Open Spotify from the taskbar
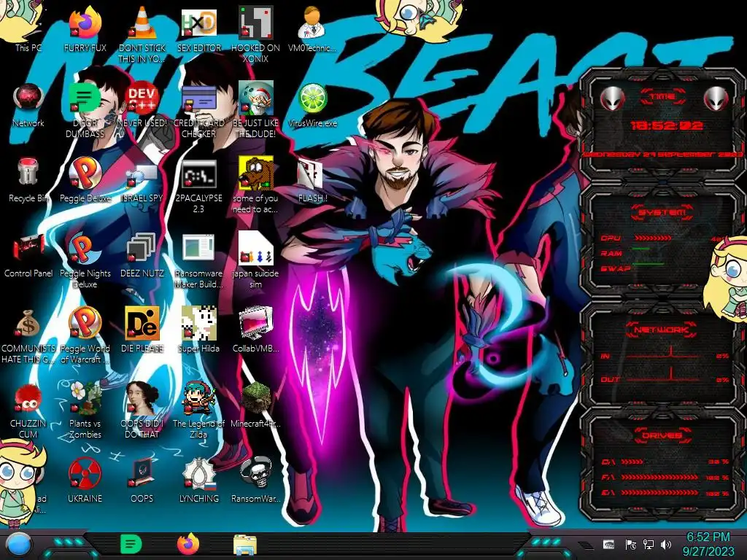The width and height of the screenshot is (747, 560). 131,544
